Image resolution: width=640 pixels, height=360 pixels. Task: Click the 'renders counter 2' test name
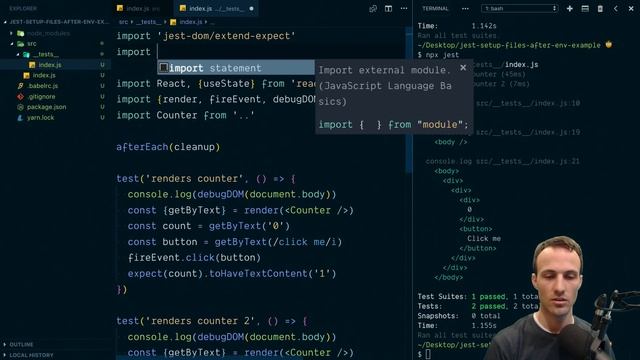coord(200,321)
